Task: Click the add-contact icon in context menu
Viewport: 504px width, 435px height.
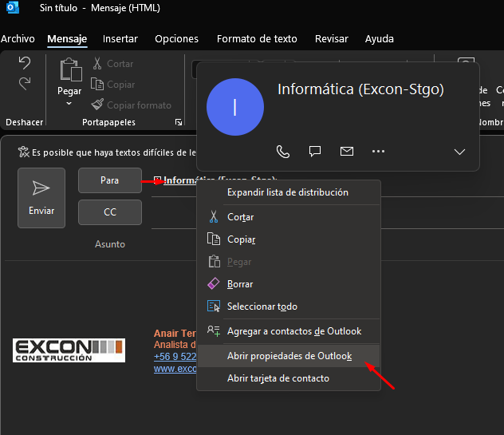Action: point(214,330)
